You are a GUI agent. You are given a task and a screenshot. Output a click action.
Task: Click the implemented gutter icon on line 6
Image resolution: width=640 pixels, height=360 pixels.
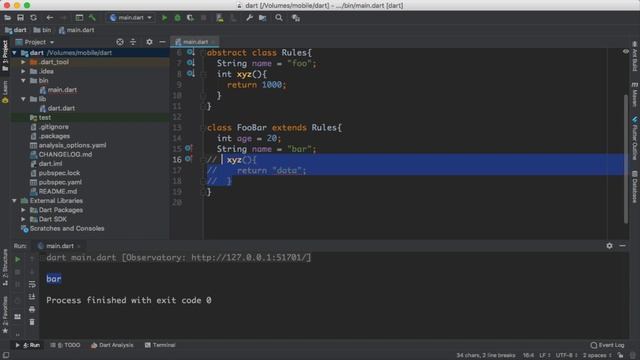click(x=191, y=52)
